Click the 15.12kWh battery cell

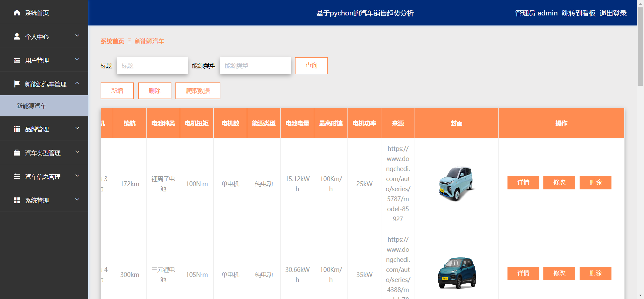pyautogui.click(x=297, y=184)
